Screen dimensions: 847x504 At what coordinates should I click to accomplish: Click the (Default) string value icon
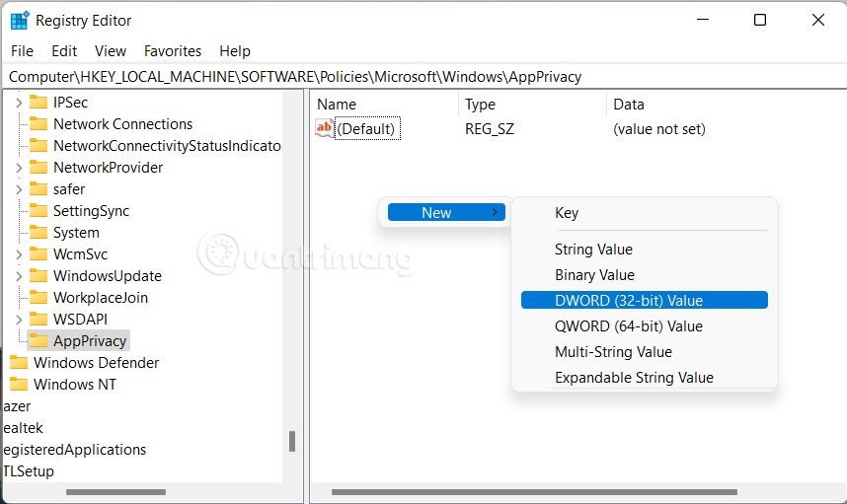(x=325, y=128)
